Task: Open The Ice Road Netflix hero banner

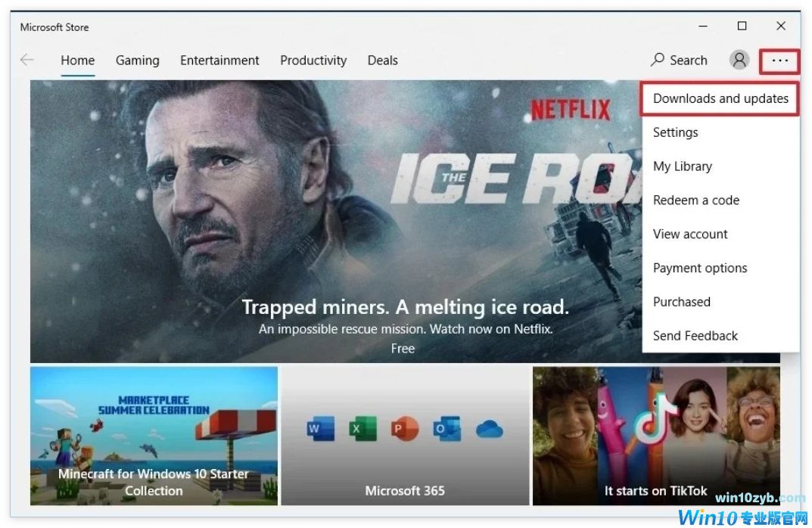Action: (335, 222)
